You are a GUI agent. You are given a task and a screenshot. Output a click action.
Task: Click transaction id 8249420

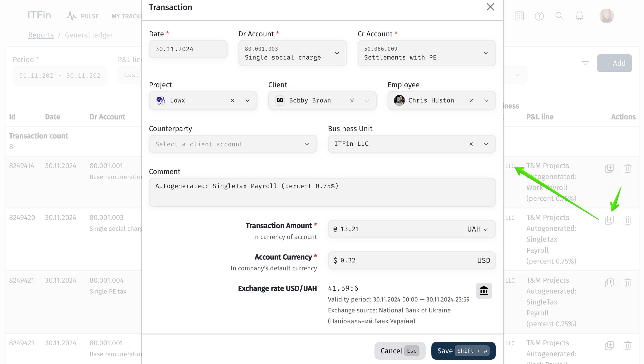click(x=22, y=218)
